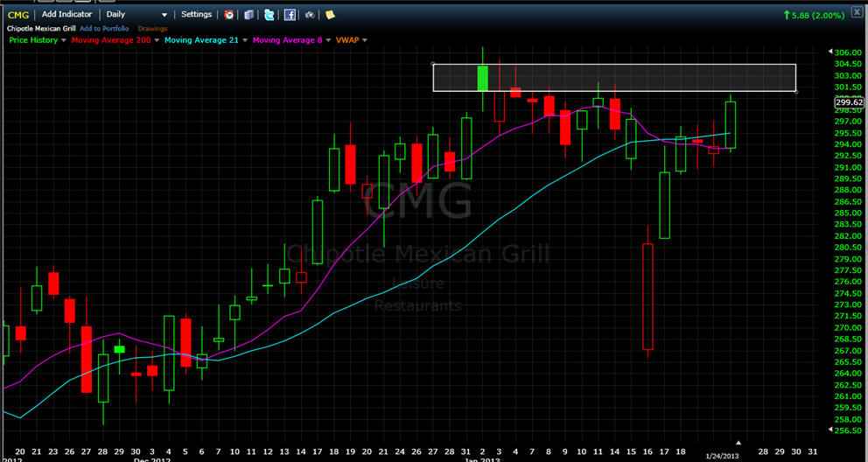
Task: Click the CMG ticker symbol field
Action: (x=17, y=15)
